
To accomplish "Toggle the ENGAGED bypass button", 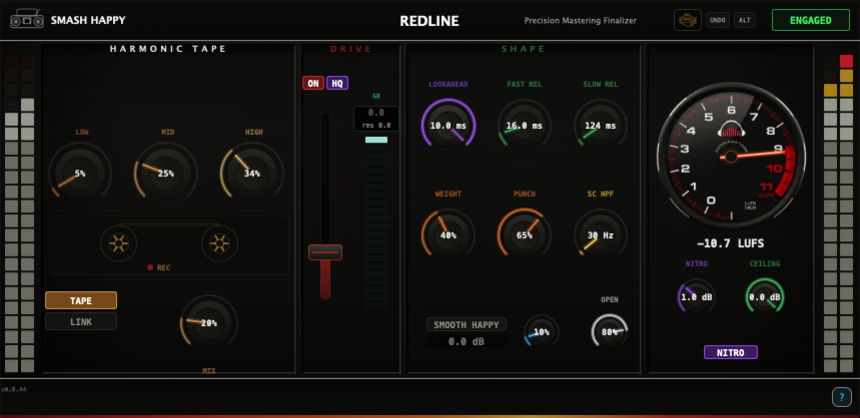I will 811,20.
